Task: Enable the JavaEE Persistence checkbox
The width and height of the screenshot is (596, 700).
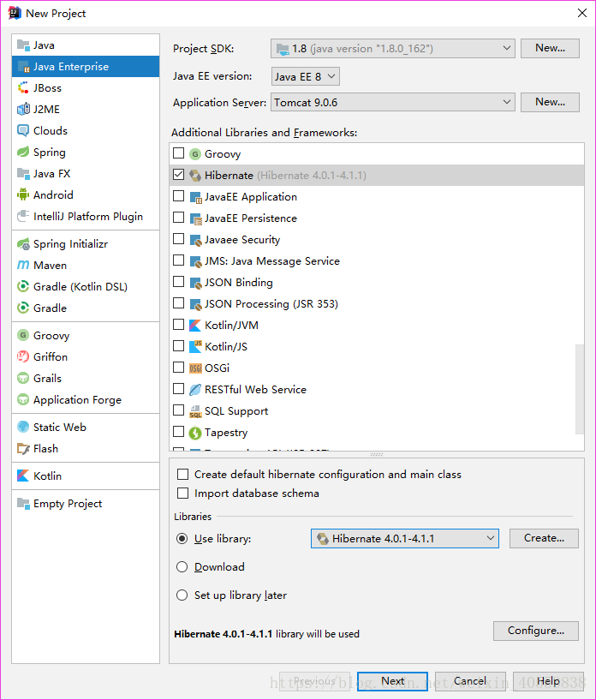Action: click(178, 218)
